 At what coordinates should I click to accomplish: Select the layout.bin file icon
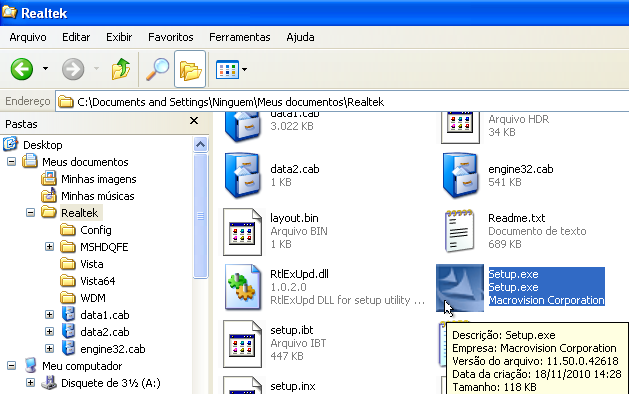tap(242, 232)
